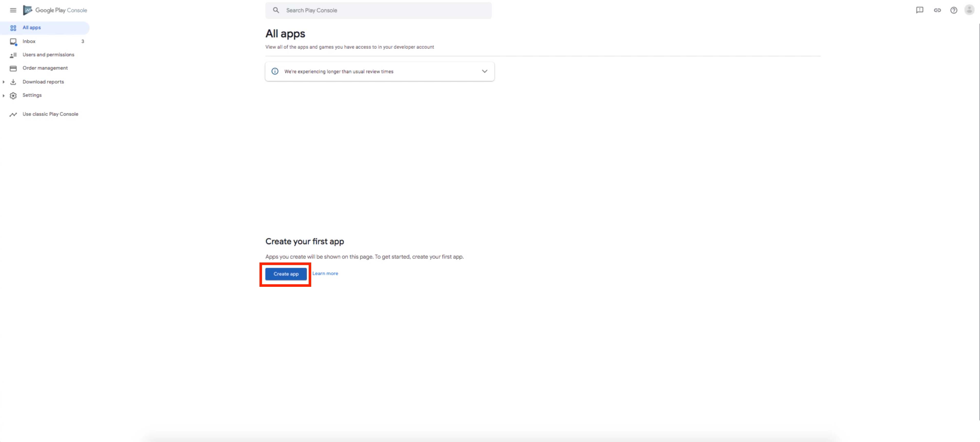Screen dimensions: 980x442
Task: Expand the longer review times notice
Action: coord(484,71)
